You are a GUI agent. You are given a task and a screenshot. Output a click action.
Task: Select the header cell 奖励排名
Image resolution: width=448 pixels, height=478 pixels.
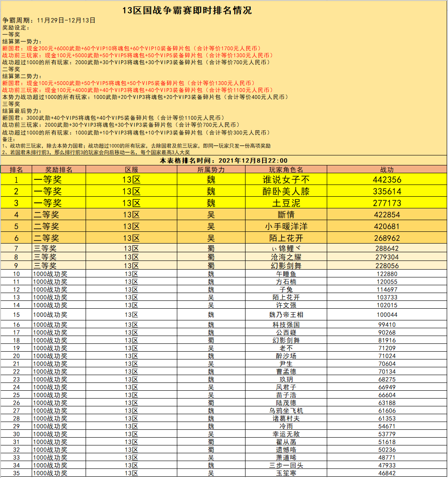[x=59, y=169]
